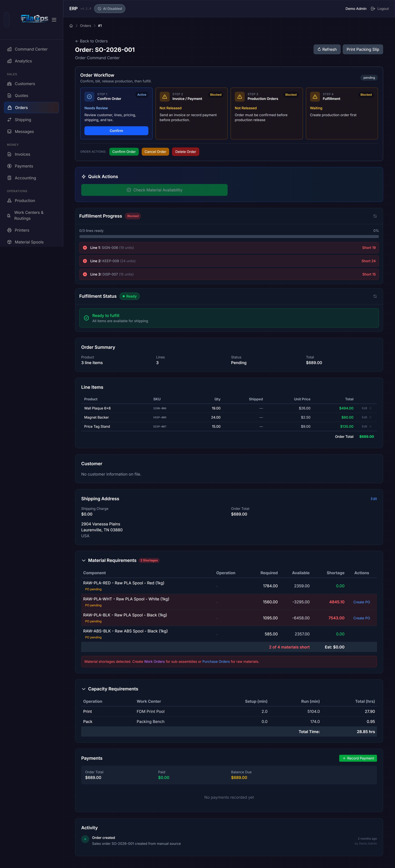Open Printers in sidebar
Viewport: 395px width, 868px height.
tap(31, 230)
